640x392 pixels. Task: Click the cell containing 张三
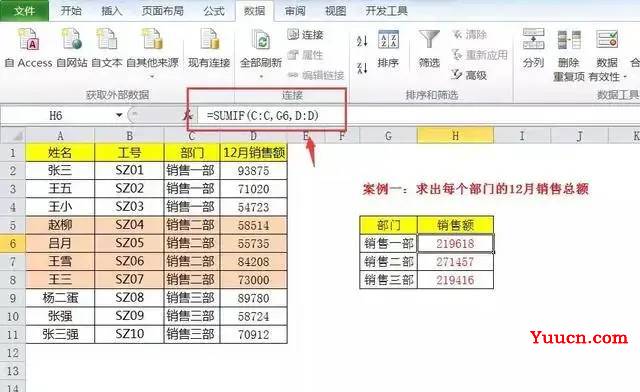point(60,171)
